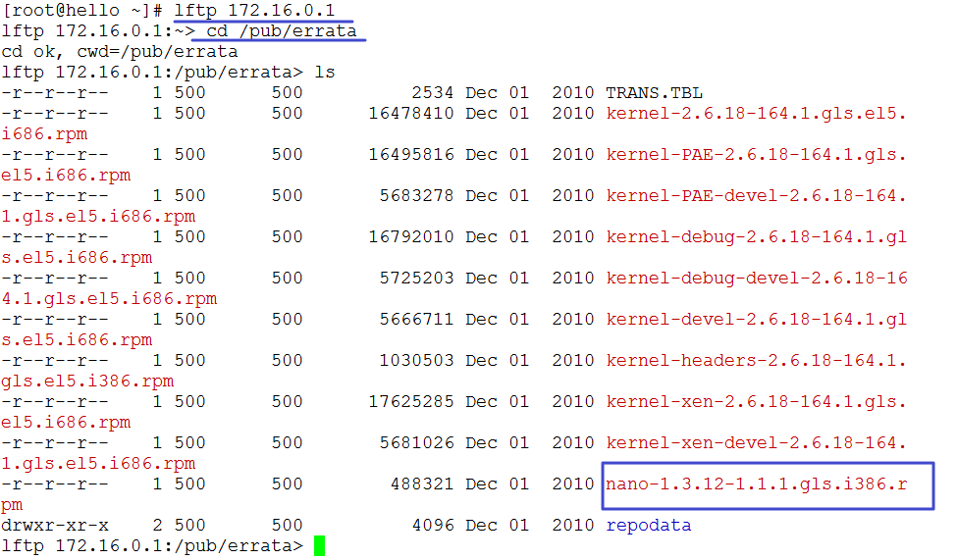Click the wrapped text 'gls.el5.i386.rpm'

click(x=87, y=382)
